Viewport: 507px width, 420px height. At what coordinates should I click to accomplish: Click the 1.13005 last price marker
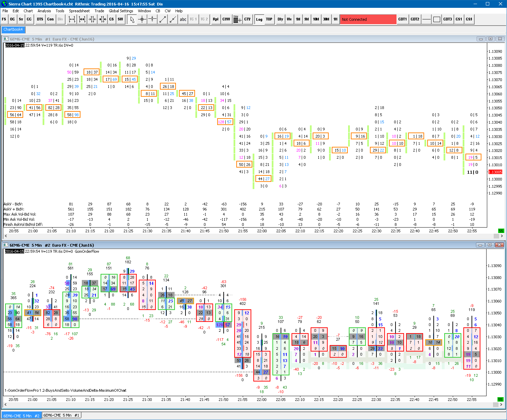[495, 172]
